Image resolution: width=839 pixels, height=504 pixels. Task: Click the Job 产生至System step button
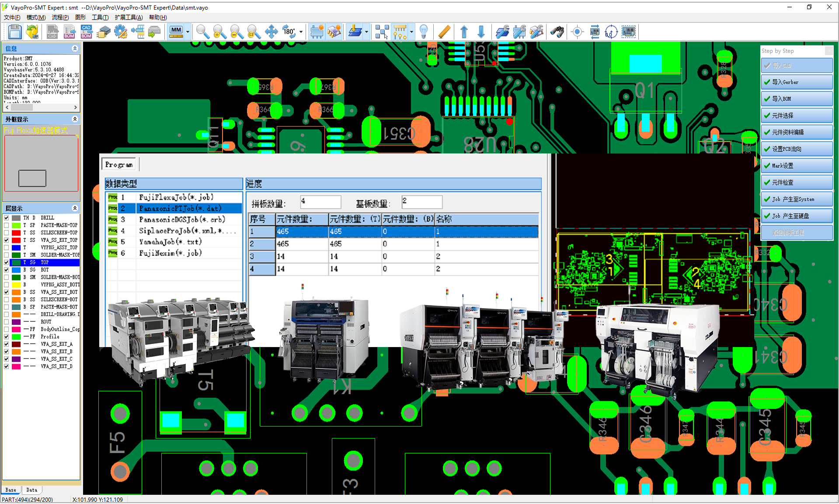pyautogui.click(x=797, y=199)
